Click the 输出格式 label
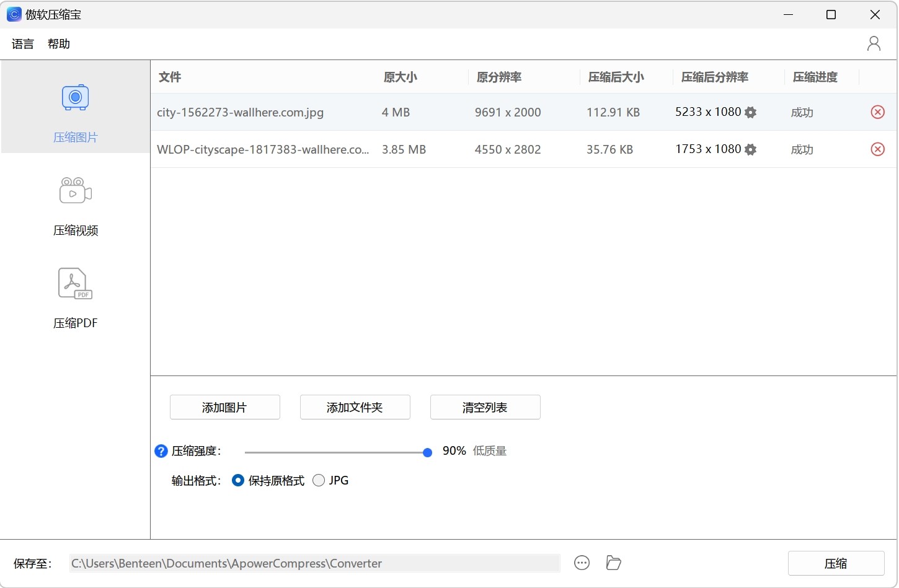 click(197, 480)
